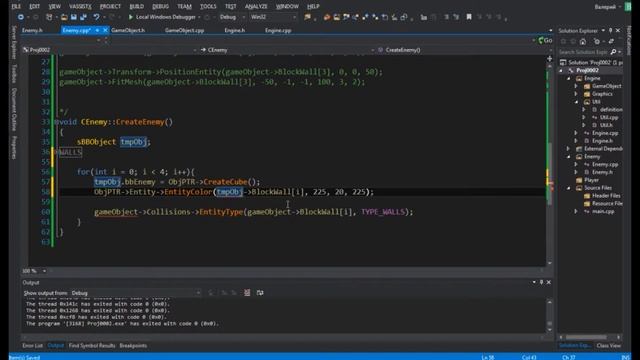Switch to the GameObject.cpp tab
Image resolution: width=640 pixels, height=360 pixels.
pos(184,30)
